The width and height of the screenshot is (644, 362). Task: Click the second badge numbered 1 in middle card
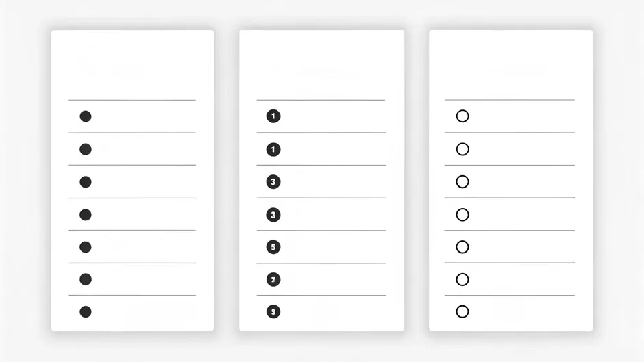(x=273, y=149)
